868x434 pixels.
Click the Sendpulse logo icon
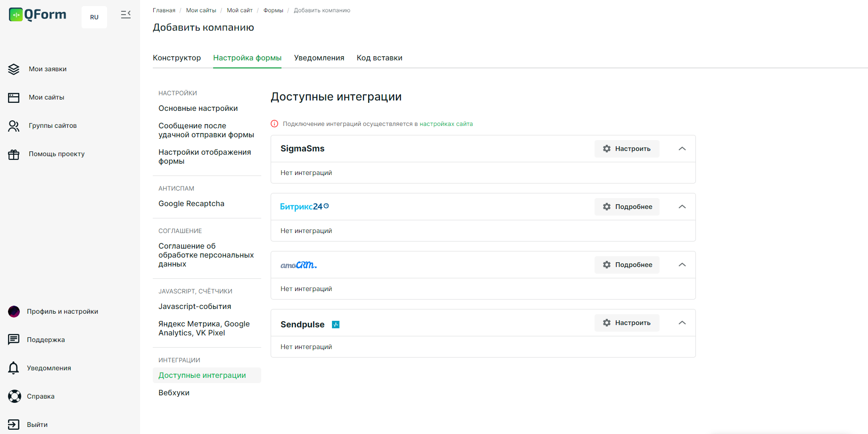pyautogui.click(x=336, y=325)
